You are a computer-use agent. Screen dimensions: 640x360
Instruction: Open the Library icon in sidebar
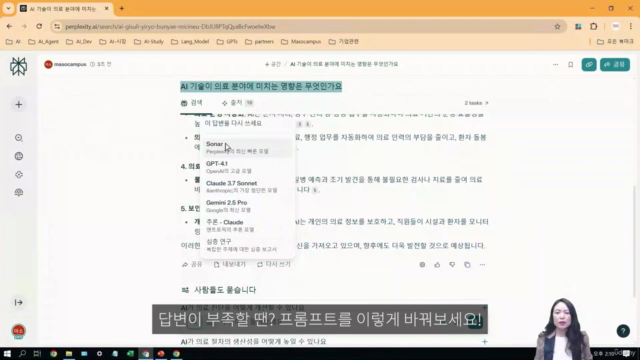(18, 193)
